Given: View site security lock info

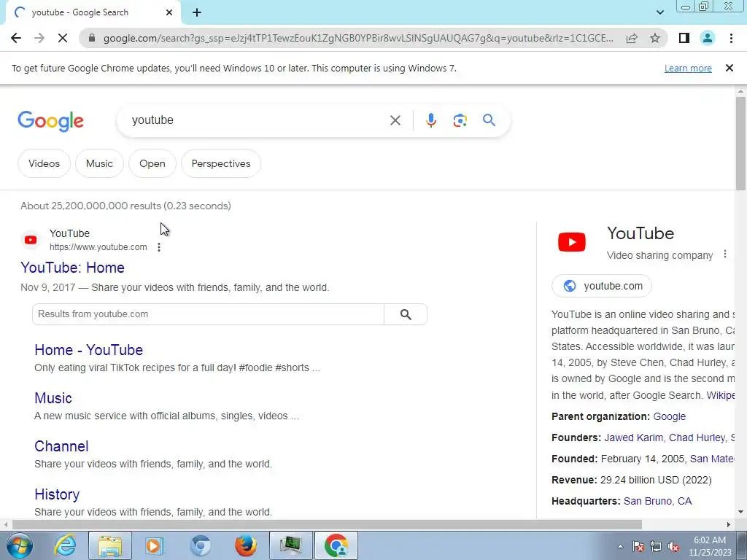Looking at the screenshot, I should point(92,38).
